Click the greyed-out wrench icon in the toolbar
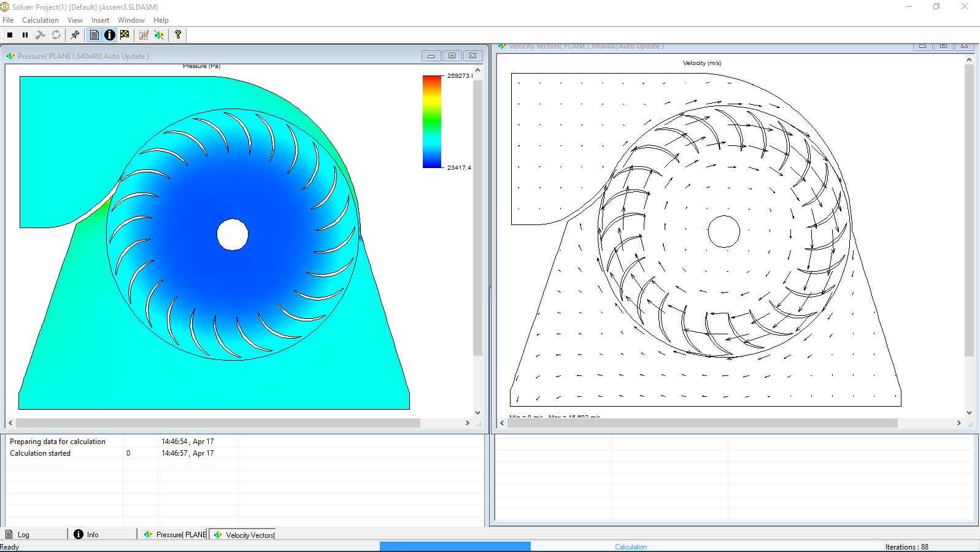 point(41,35)
